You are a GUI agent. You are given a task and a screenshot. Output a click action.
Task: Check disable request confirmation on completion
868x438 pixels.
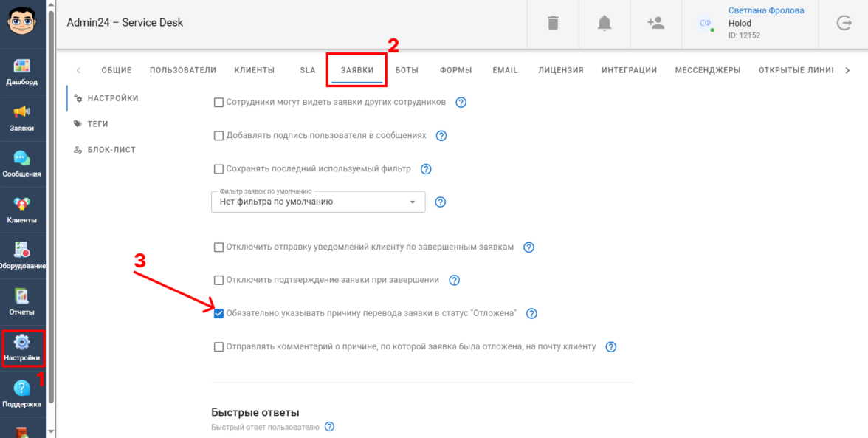click(218, 280)
